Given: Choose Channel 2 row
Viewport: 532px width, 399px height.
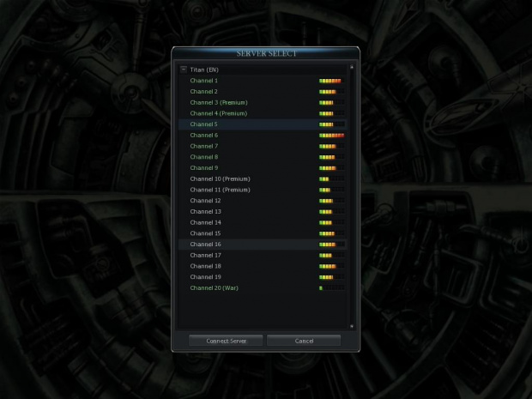Looking at the screenshot, I should click(263, 92).
